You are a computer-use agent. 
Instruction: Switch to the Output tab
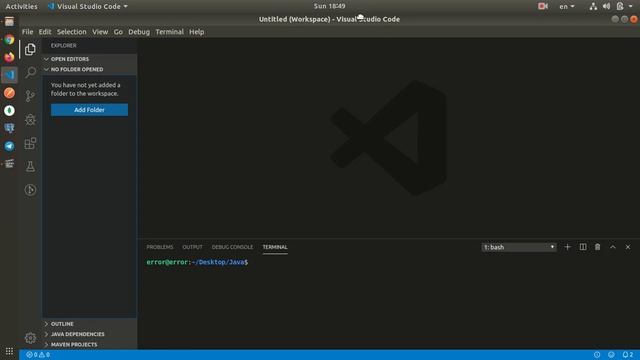point(192,247)
